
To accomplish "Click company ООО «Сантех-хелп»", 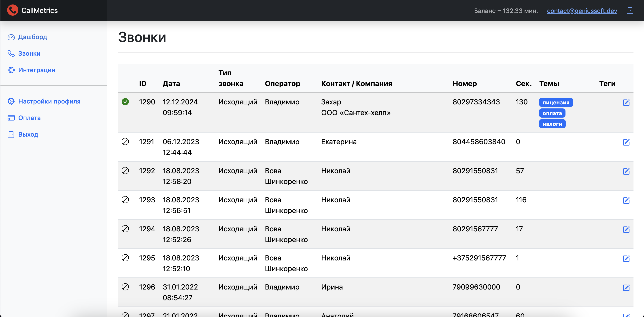I will tap(356, 113).
